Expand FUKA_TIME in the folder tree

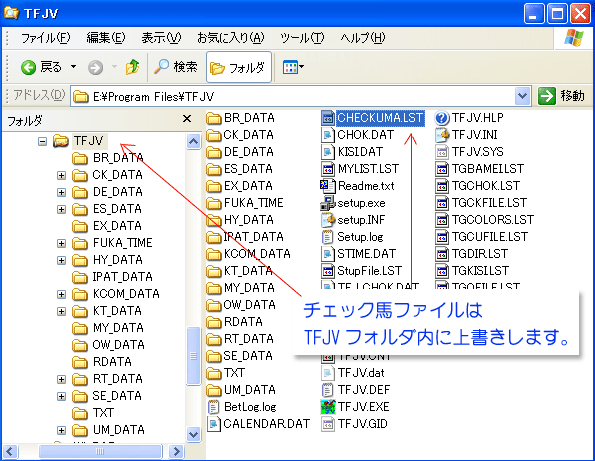pyautogui.click(x=61, y=243)
